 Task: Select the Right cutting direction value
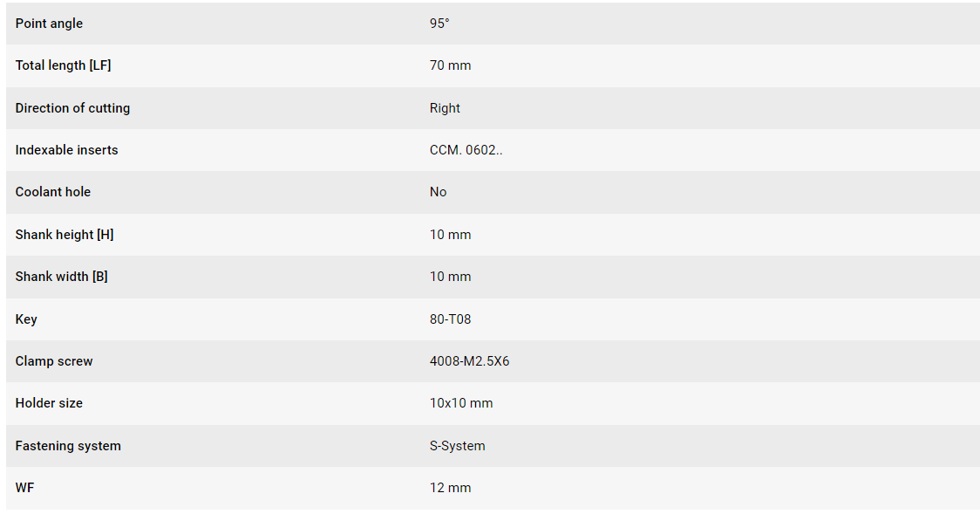tap(445, 108)
